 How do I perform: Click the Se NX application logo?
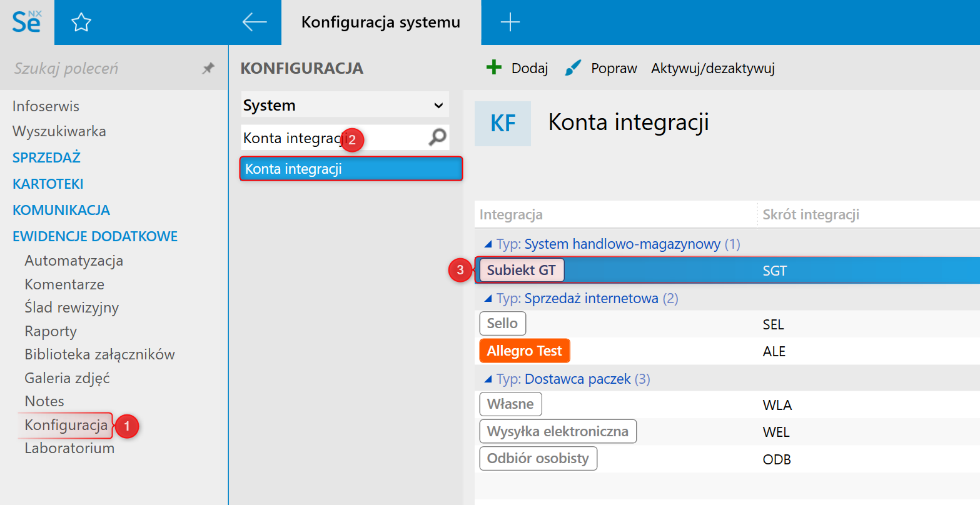pos(26,22)
